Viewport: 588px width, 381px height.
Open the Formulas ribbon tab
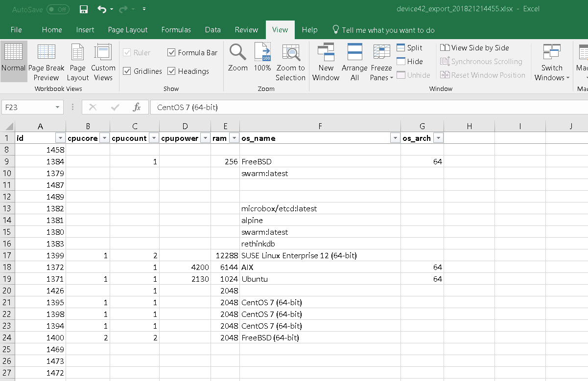pos(176,30)
